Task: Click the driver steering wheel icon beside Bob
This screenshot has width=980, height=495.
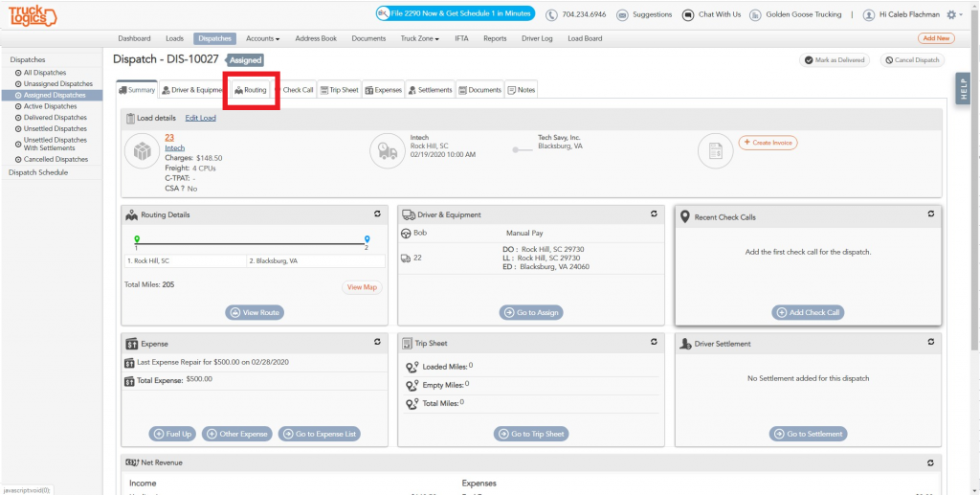Action: tap(406, 233)
